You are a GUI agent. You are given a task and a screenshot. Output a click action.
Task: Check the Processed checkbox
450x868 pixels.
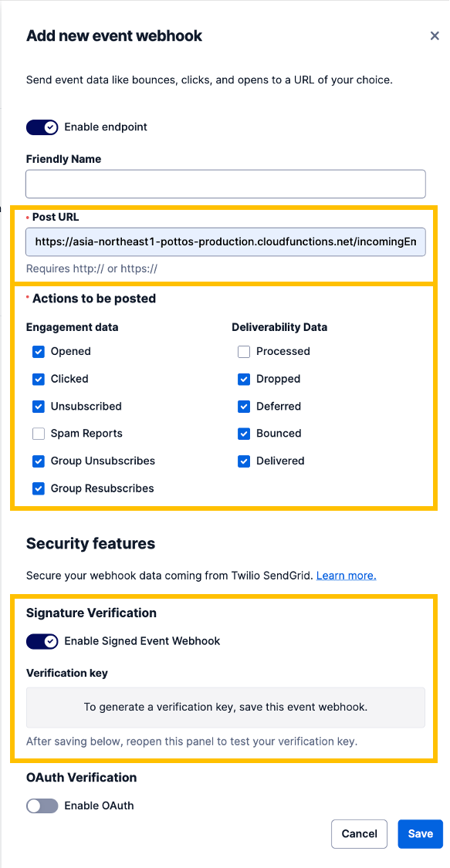coord(244,352)
